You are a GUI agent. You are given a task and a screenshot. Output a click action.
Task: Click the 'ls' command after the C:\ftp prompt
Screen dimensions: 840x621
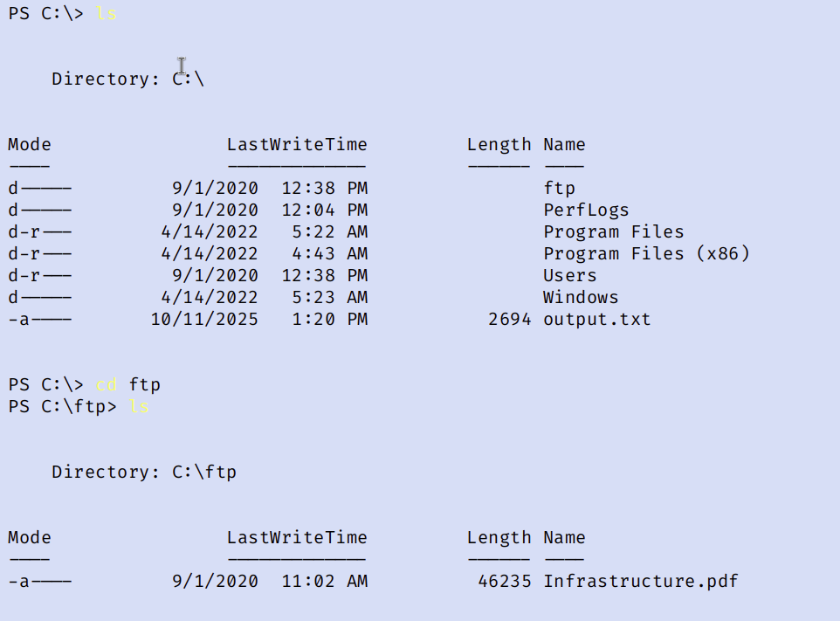tap(139, 407)
